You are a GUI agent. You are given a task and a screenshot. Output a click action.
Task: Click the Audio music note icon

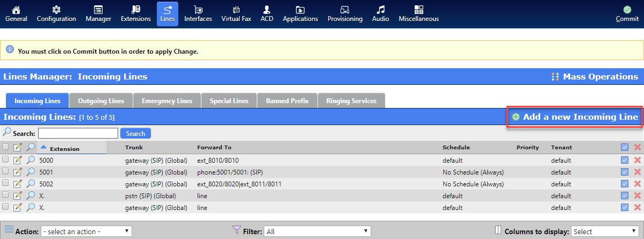tap(380, 10)
